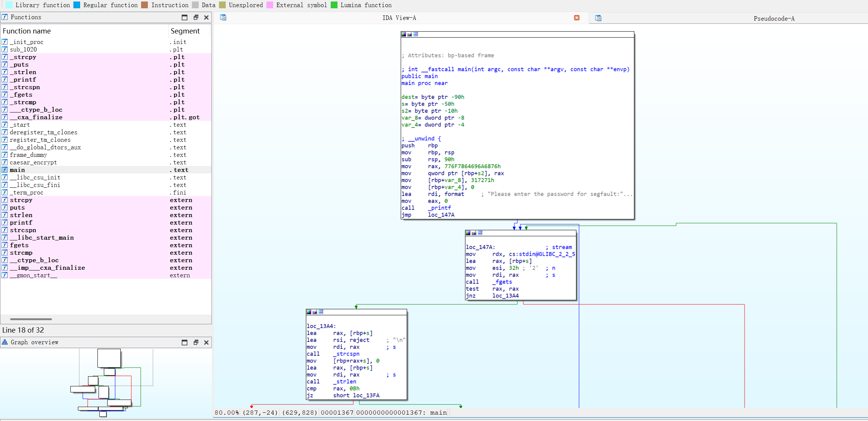Close the IDA View-A tab
Viewport: 868px width, 421px height.
coord(576,18)
